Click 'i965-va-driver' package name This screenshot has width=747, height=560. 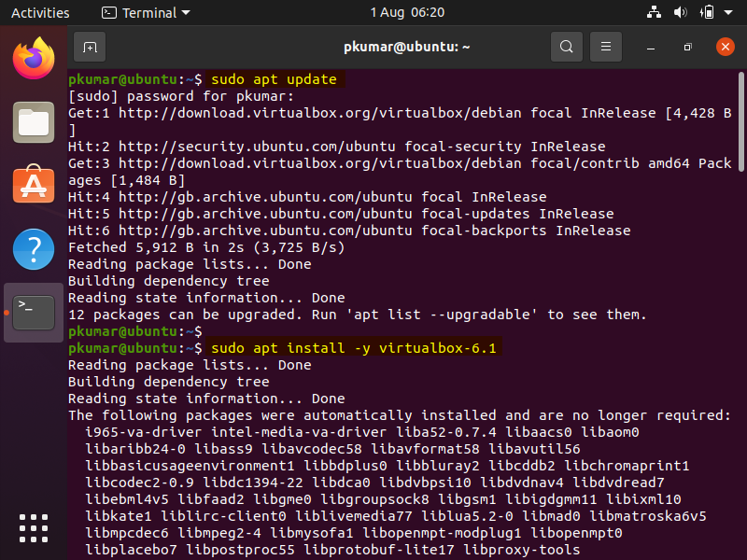144,432
